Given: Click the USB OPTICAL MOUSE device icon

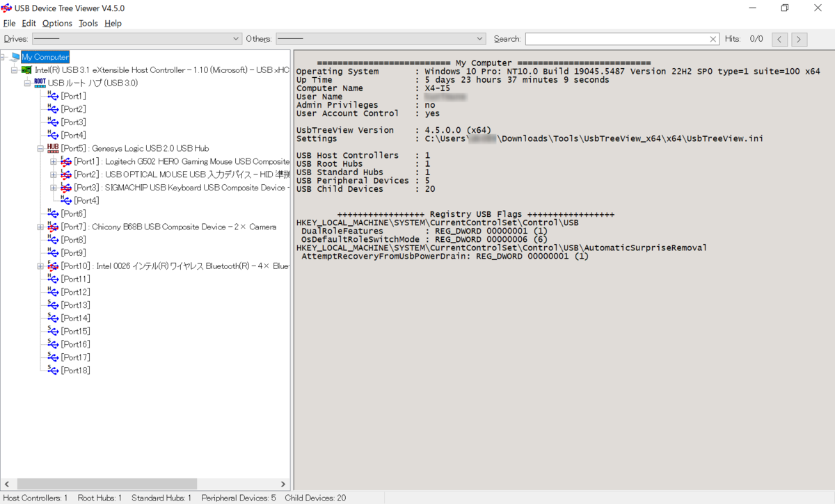Looking at the screenshot, I should point(66,174).
